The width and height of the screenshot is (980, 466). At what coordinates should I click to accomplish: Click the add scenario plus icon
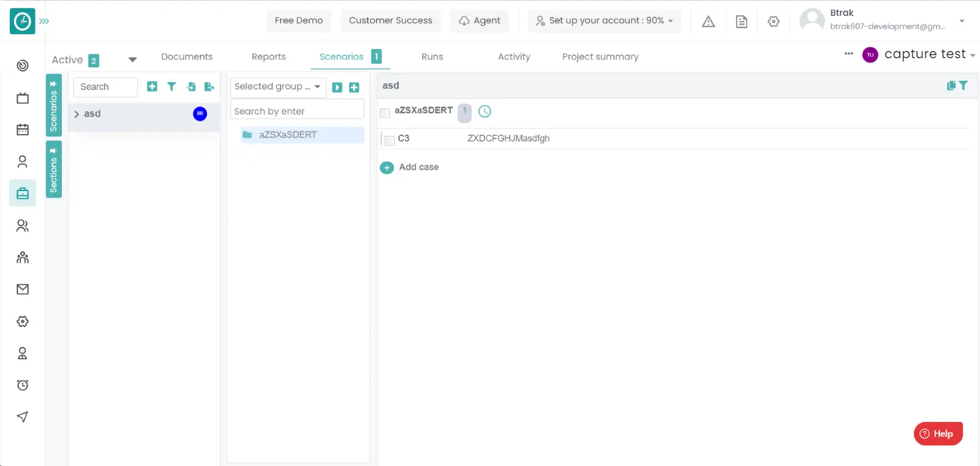click(x=152, y=87)
